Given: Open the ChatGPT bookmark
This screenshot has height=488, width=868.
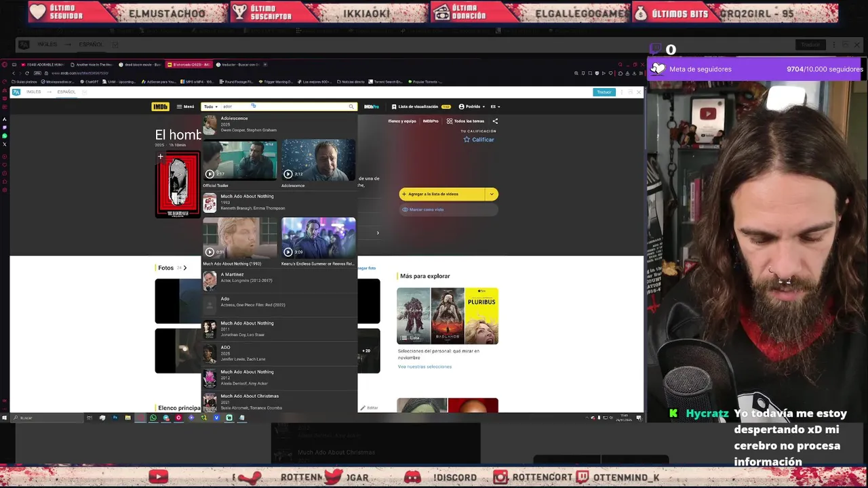Looking at the screenshot, I should 88,82.
